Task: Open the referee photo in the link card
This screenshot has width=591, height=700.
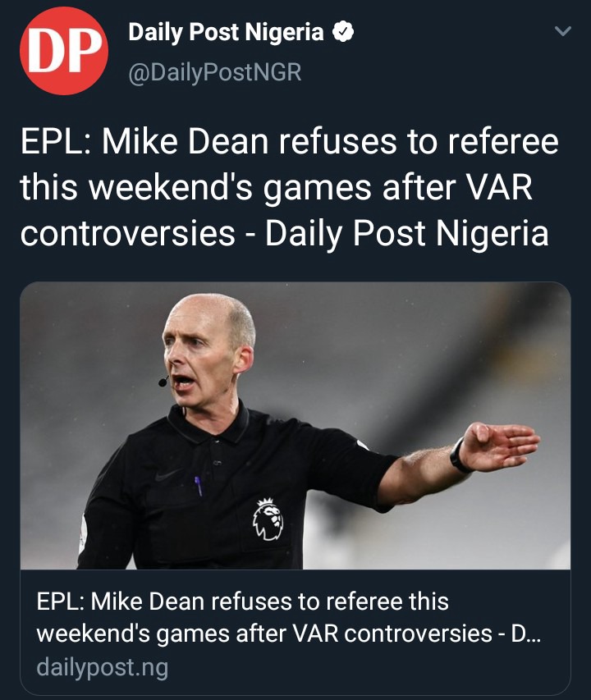Action: 295,425
